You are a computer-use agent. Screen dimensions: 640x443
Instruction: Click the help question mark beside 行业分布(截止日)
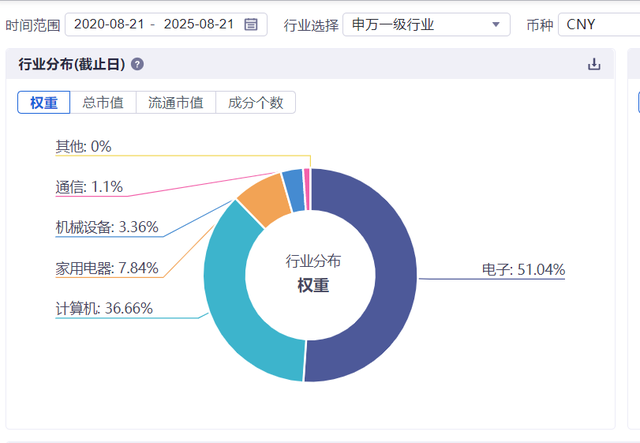tap(137, 64)
